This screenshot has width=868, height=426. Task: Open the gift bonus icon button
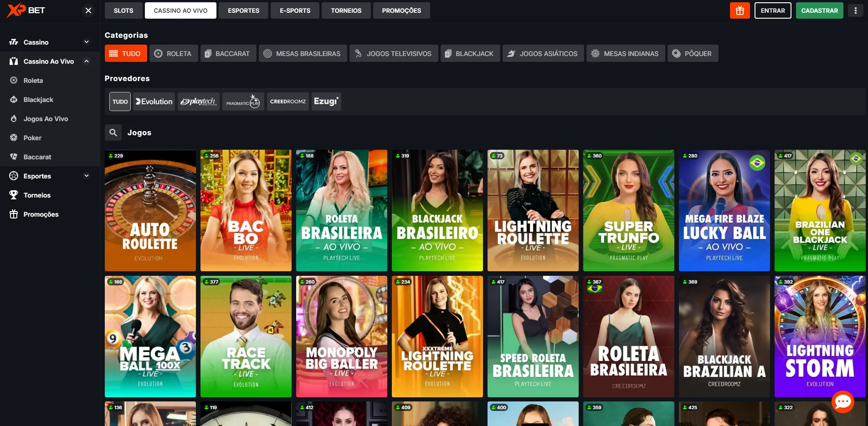740,10
